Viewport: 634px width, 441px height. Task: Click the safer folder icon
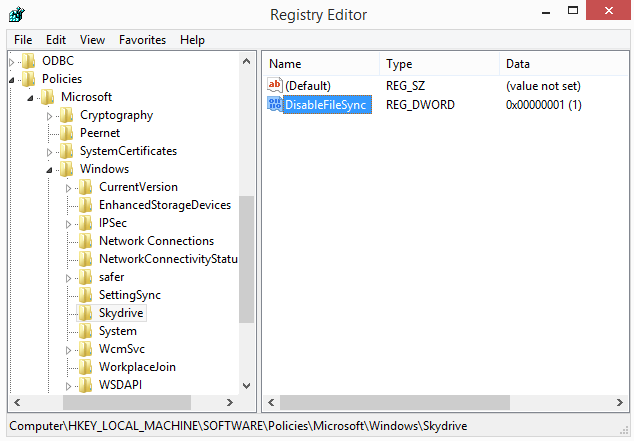[85, 278]
